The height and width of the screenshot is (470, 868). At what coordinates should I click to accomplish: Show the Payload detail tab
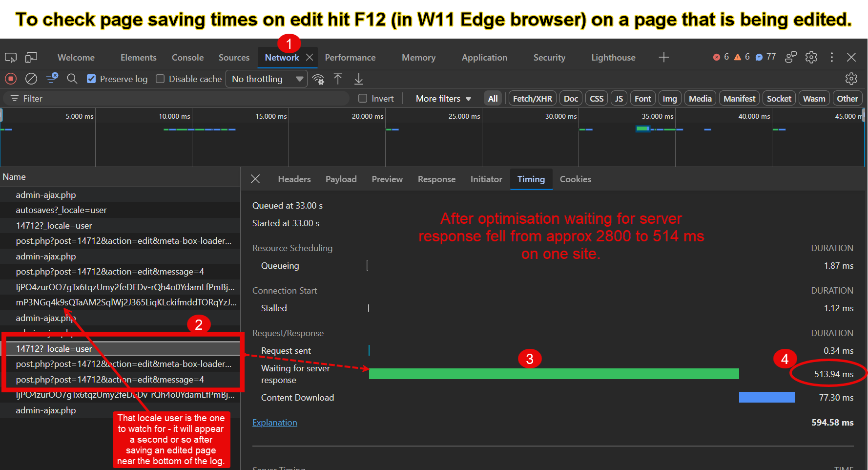[341, 179]
